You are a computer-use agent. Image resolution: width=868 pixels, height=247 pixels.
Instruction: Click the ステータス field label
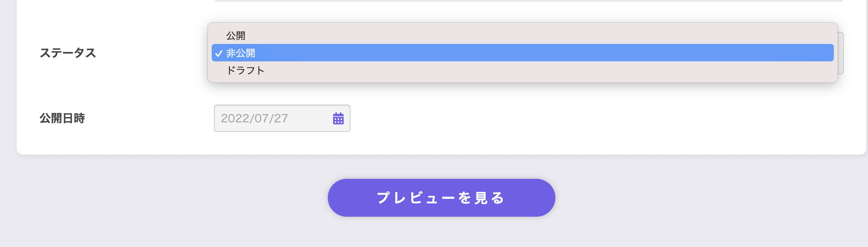click(x=68, y=53)
